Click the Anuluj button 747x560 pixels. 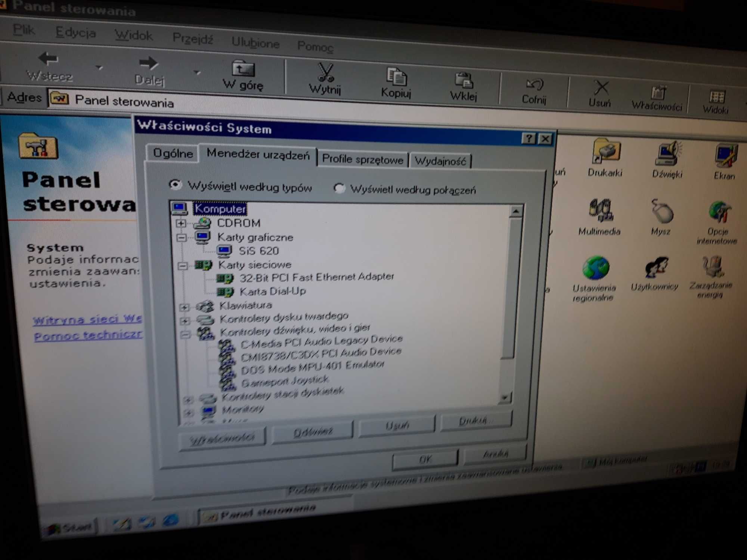coord(495,454)
